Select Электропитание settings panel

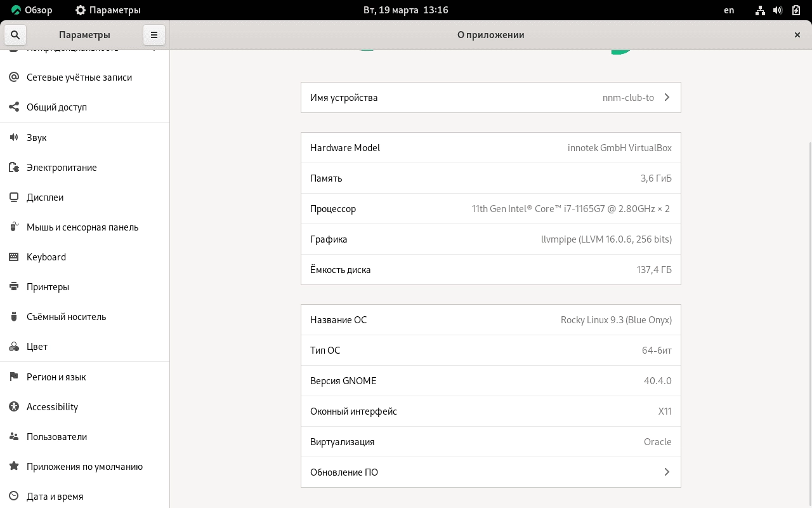click(85, 167)
